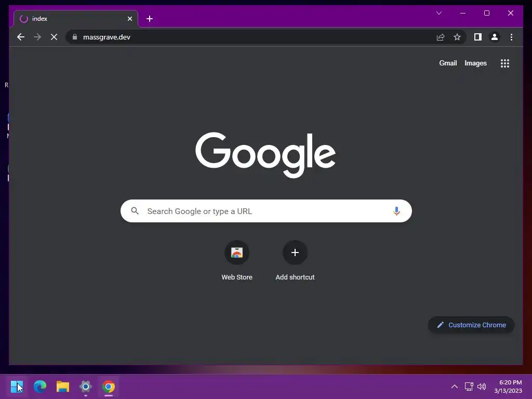Minimize the Chrome window
This screenshot has width=532, height=399.
pos(463,13)
